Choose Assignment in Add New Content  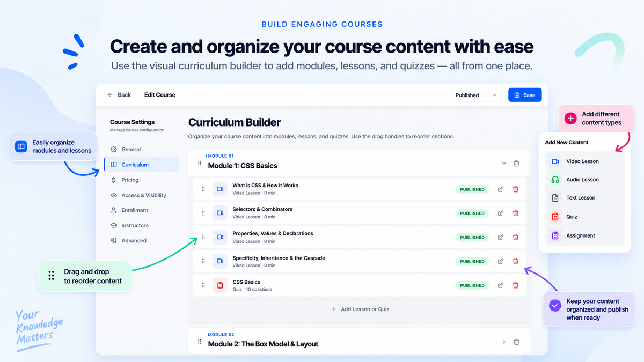click(x=585, y=235)
